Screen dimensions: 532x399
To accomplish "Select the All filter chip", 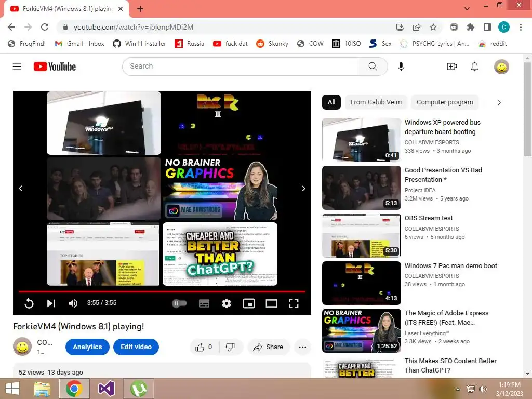I will (331, 102).
